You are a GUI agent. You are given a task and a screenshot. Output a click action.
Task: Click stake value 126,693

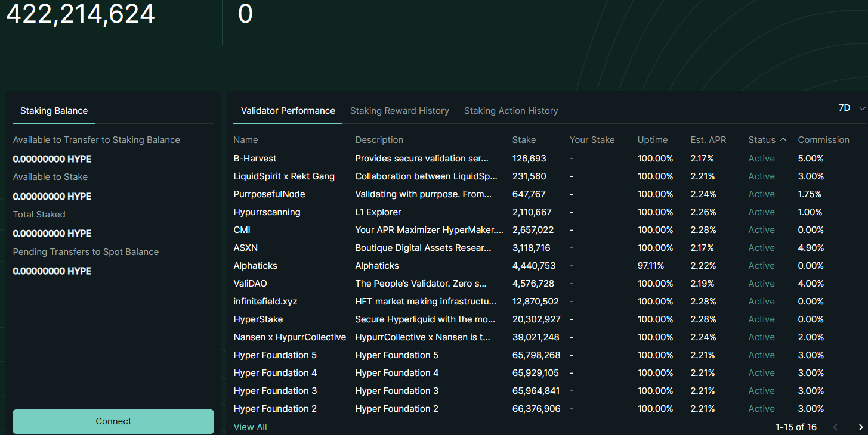[529, 159]
